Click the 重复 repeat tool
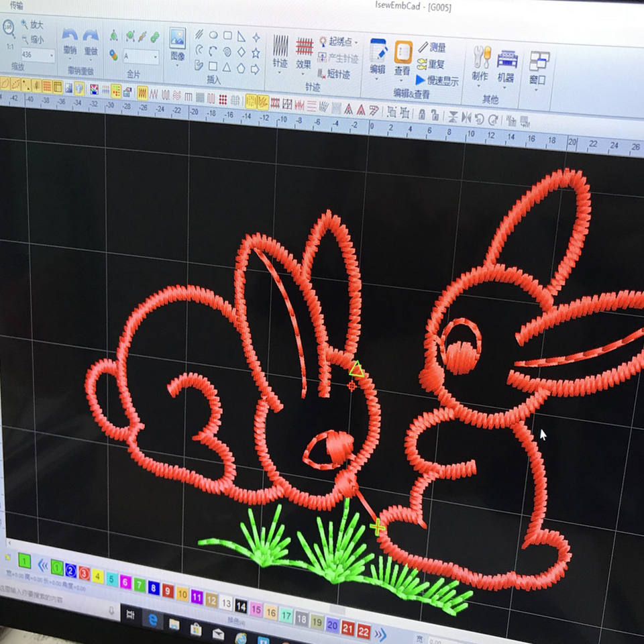The width and height of the screenshot is (644, 644). [x=431, y=64]
